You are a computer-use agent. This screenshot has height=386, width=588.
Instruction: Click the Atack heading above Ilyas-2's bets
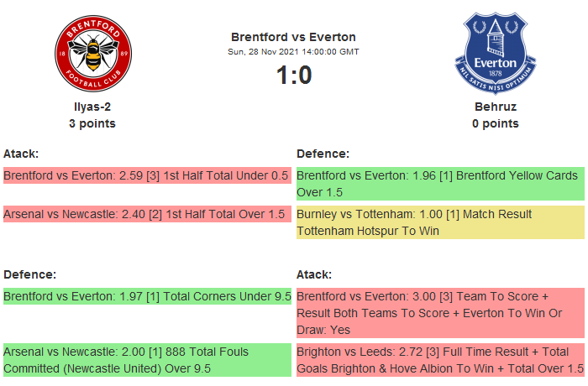[21, 154]
